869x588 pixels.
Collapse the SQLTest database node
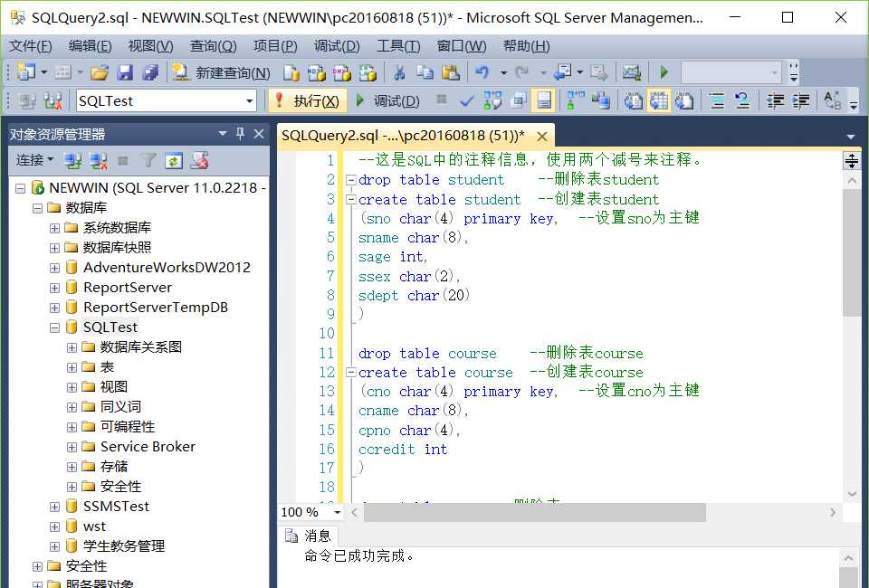(x=54, y=327)
